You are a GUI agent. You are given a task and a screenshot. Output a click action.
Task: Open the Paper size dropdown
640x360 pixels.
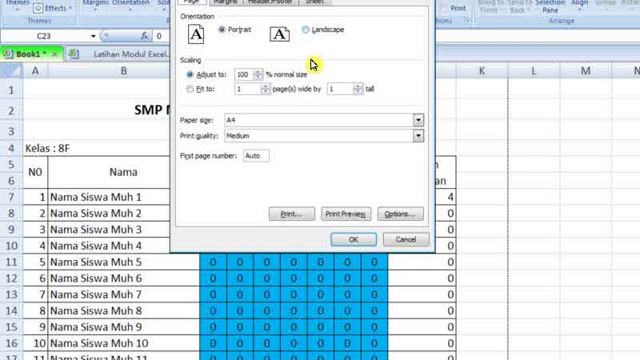418,120
